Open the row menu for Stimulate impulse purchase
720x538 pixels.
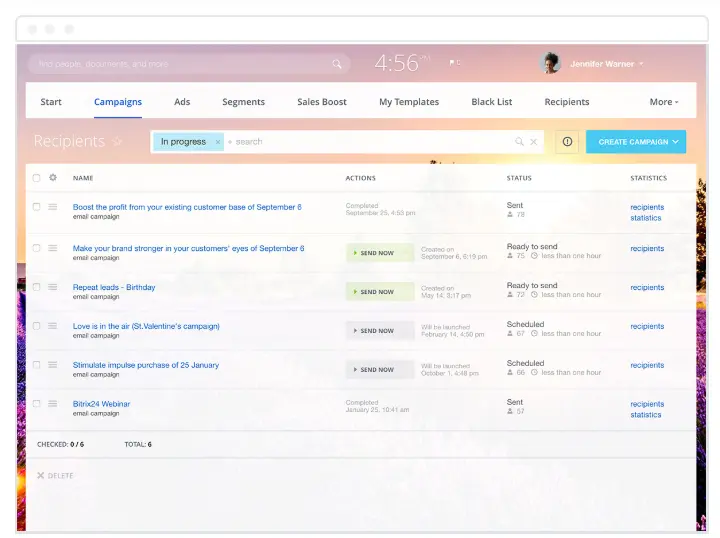point(53,365)
